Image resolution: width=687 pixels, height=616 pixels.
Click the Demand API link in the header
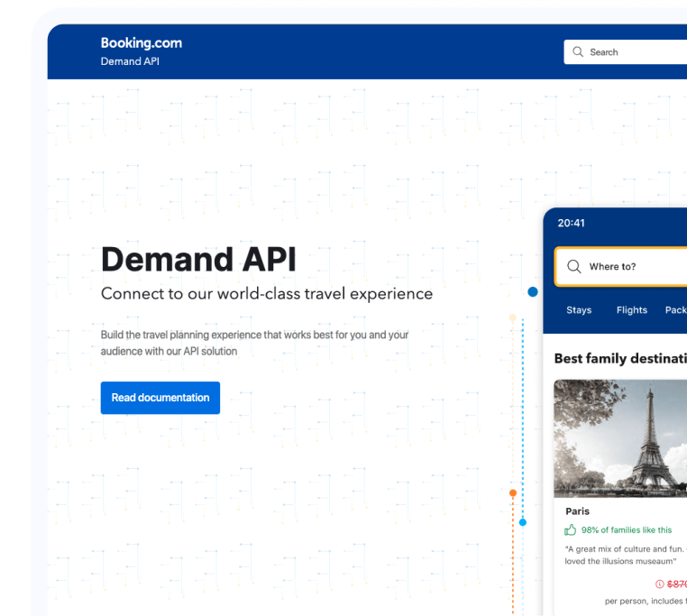[x=130, y=62]
